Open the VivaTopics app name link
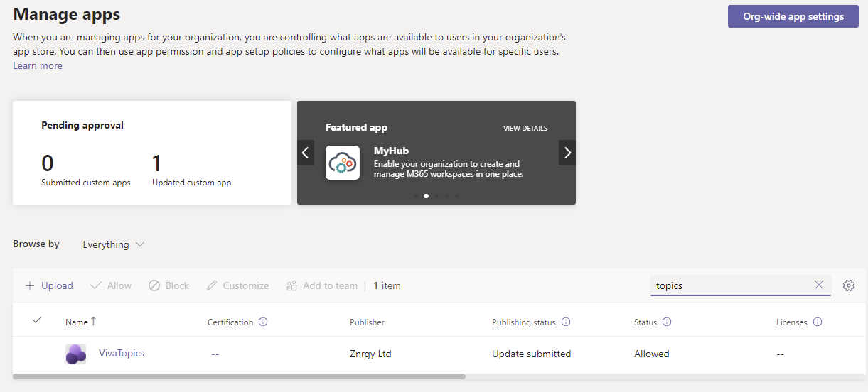The image size is (868, 392). coord(122,353)
